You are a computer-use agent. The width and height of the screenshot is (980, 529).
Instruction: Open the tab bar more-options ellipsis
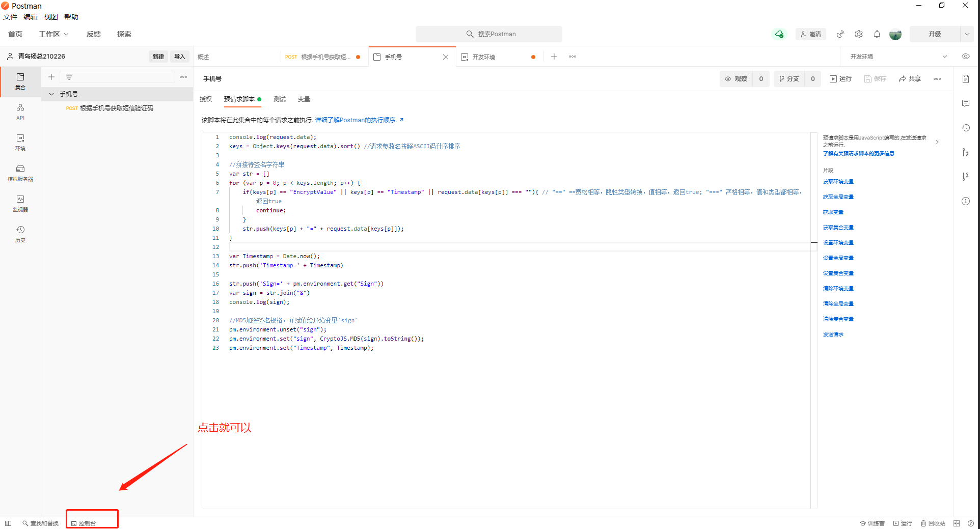click(x=573, y=57)
